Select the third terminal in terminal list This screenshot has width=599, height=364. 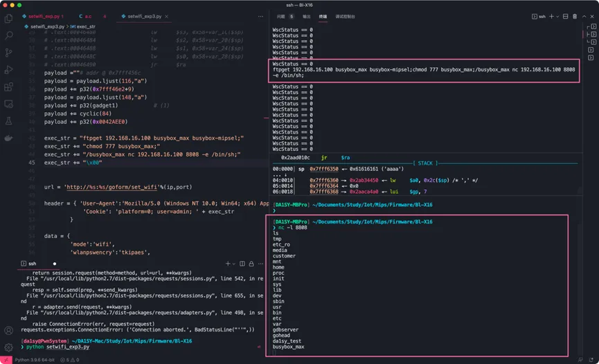coord(592,42)
